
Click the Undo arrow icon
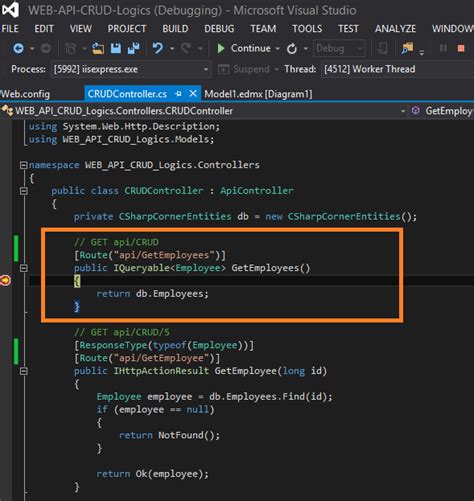coord(158,48)
